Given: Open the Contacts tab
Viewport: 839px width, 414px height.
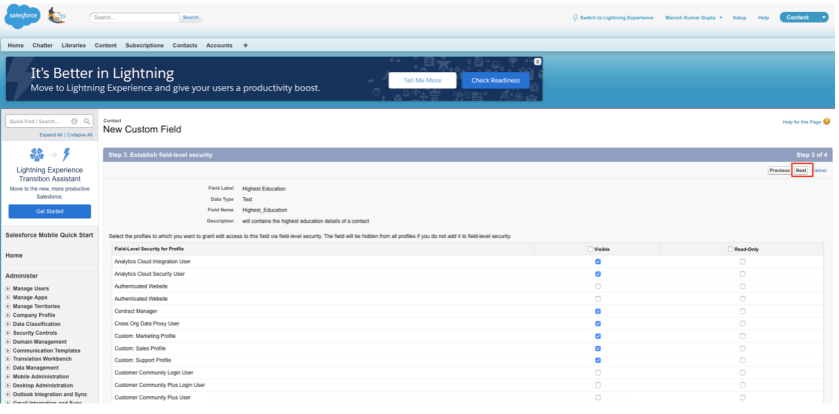Looking at the screenshot, I should coord(184,45).
